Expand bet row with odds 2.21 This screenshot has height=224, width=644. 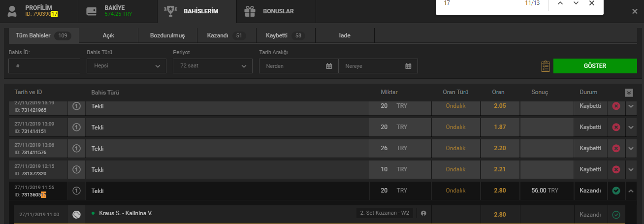point(631,169)
